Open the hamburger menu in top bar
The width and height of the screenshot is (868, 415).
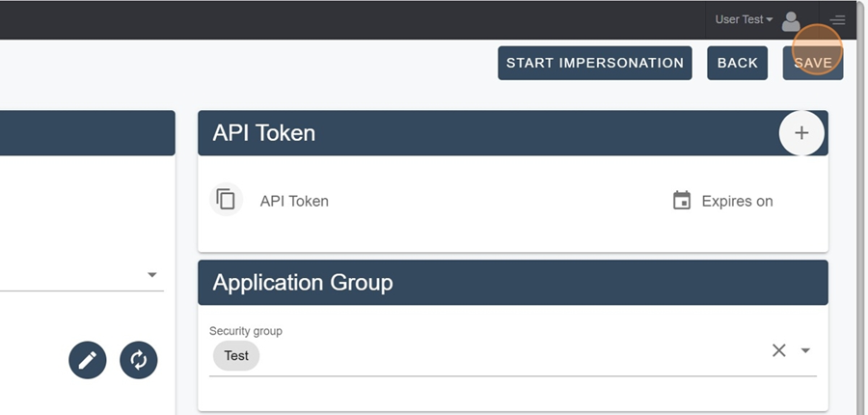(837, 20)
